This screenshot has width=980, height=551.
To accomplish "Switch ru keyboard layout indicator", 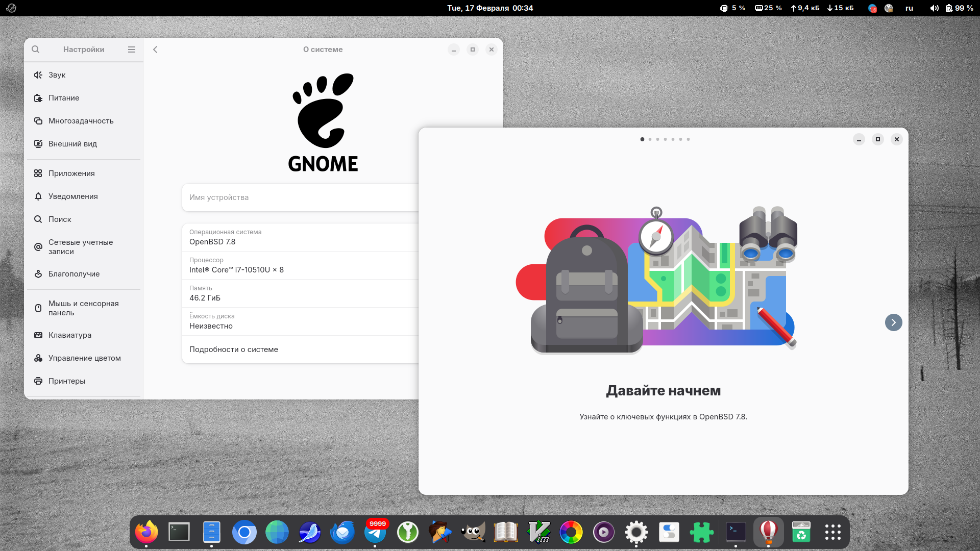I will click(909, 8).
